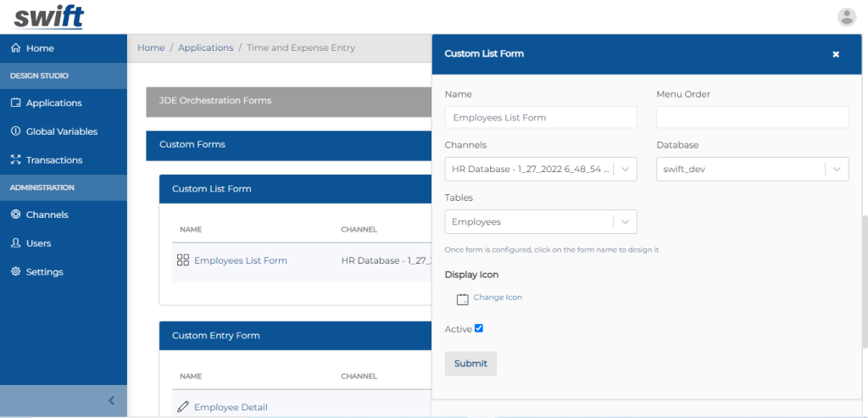
Task: Click the user profile avatar icon
Action: click(846, 17)
